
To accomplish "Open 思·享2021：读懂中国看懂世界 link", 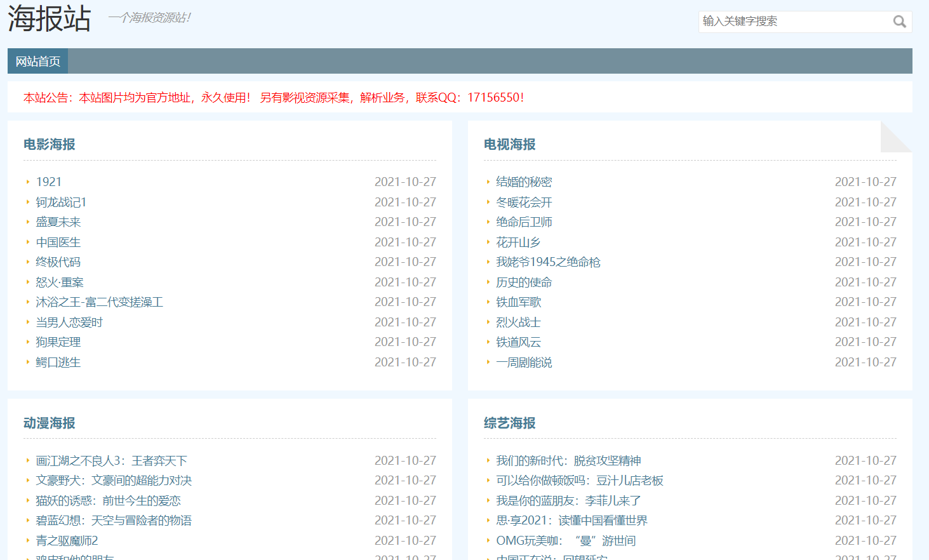I will pyautogui.click(x=571, y=520).
